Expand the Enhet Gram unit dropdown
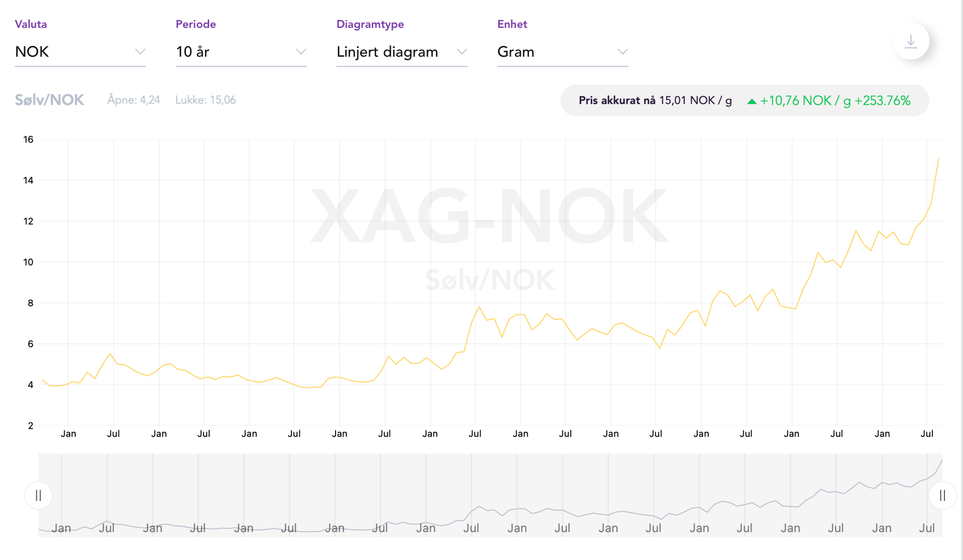963x560 pixels. [x=562, y=52]
